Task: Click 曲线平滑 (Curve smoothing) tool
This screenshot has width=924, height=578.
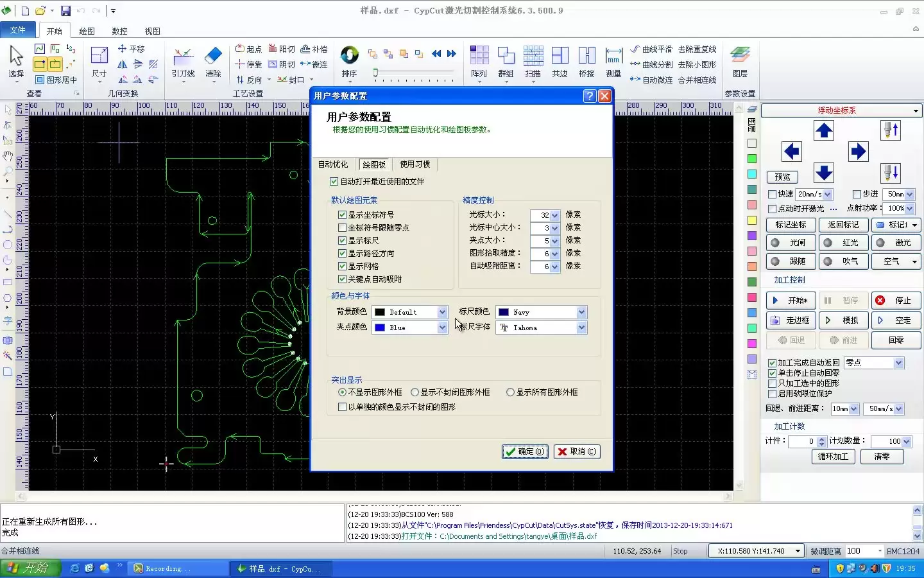Action: [x=651, y=49]
